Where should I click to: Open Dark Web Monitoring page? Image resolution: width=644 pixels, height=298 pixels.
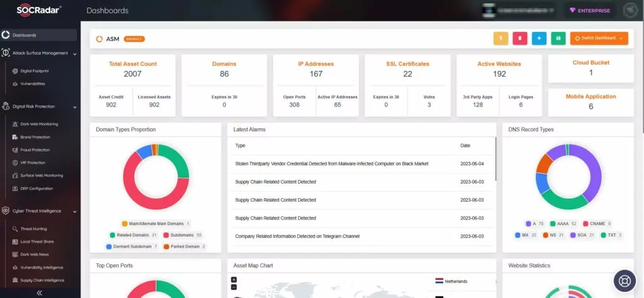tap(39, 124)
